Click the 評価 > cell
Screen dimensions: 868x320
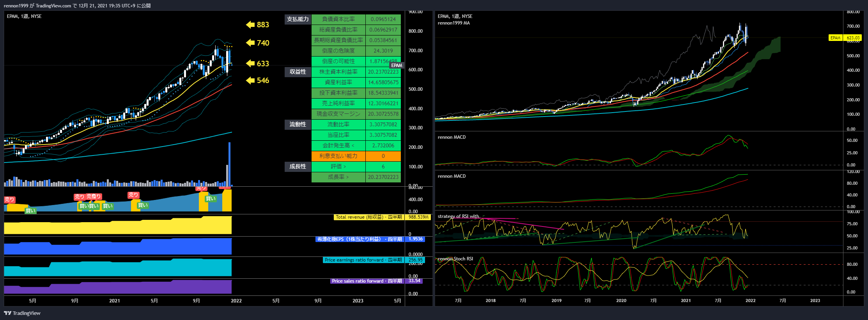[338, 166]
